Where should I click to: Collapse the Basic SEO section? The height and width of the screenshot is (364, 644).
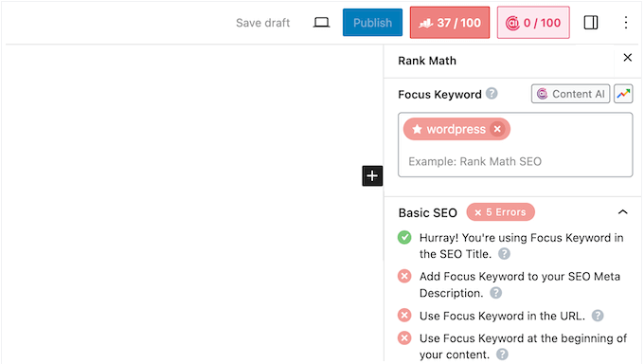[622, 212]
